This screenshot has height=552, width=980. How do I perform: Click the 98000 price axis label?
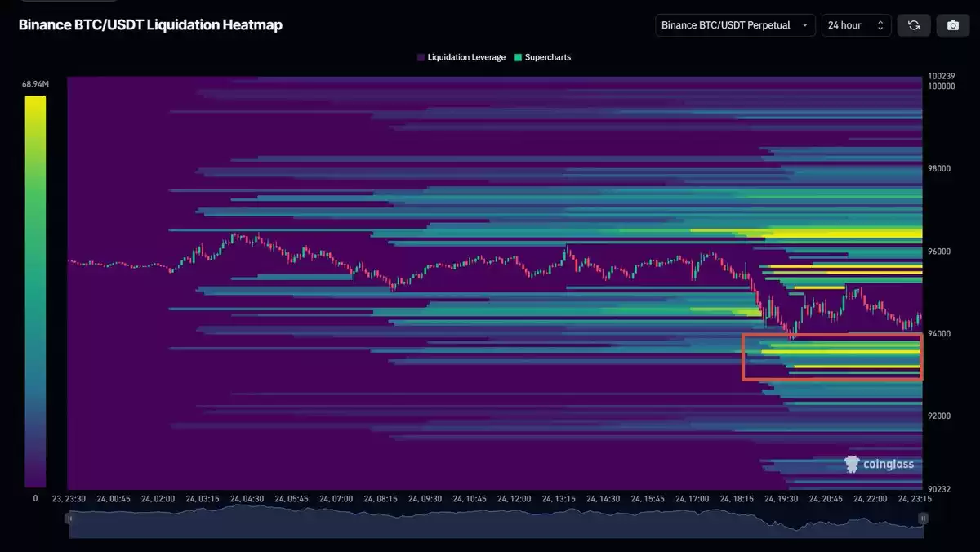(x=939, y=168)
